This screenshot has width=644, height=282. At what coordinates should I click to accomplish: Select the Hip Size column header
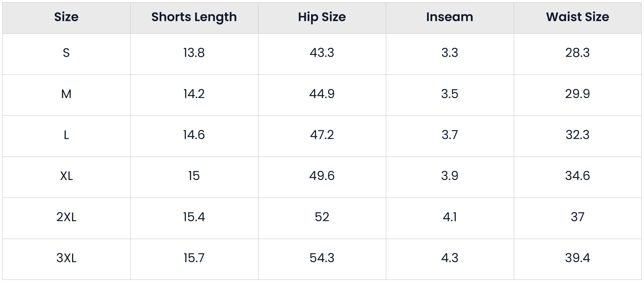(x=322, y=17)
